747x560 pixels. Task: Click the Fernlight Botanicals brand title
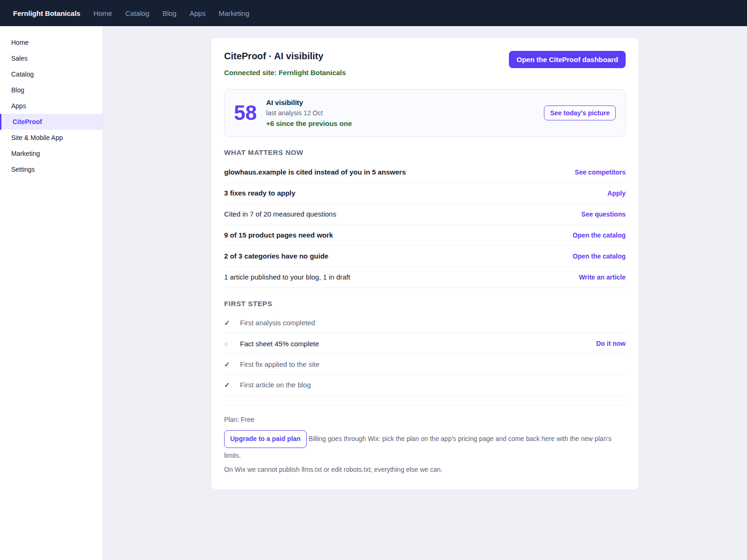[x=47, y=14]
